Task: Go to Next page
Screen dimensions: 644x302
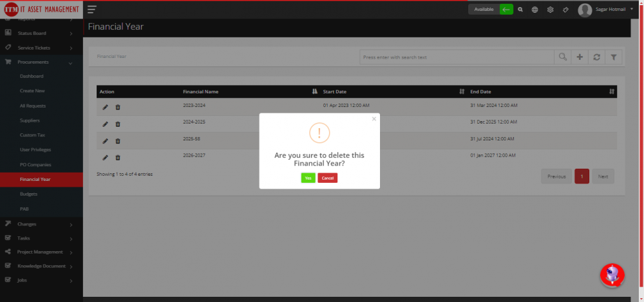Action: pyautogui.click(x=603, y=176)
